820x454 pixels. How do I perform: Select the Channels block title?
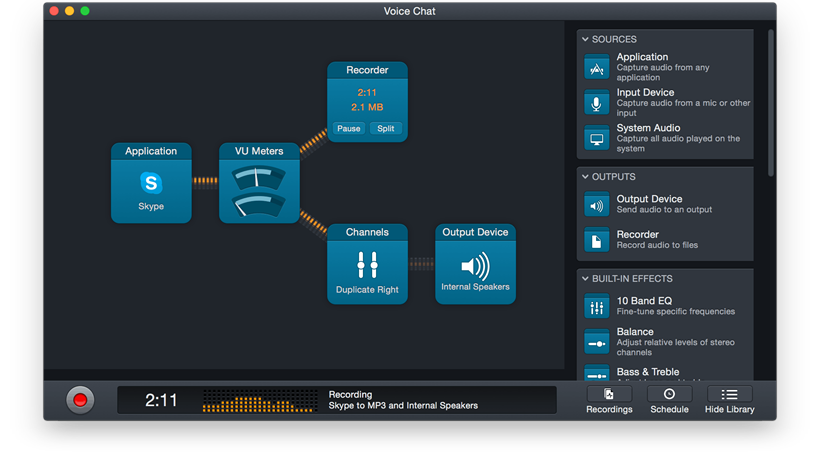367,232
